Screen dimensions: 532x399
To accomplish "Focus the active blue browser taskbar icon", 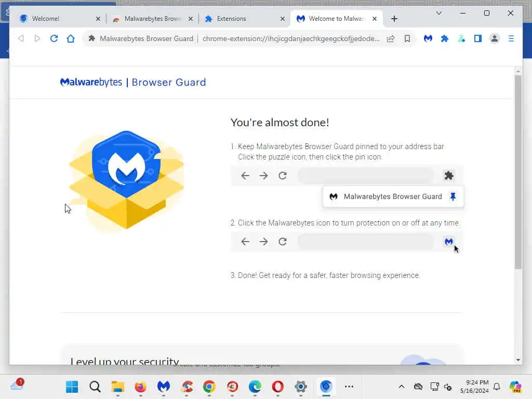I will [326, 387].
